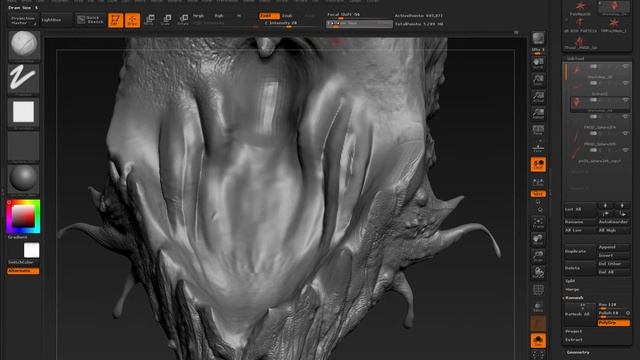Toggle the Floor grid icon
Viewport: 640px width, 360px height.
pos(538,147)
